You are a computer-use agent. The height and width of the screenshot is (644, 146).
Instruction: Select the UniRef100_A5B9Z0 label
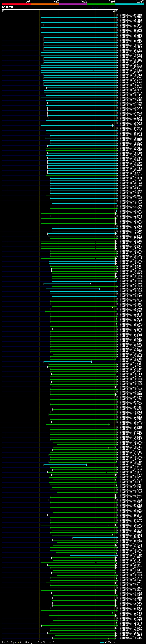131,72
